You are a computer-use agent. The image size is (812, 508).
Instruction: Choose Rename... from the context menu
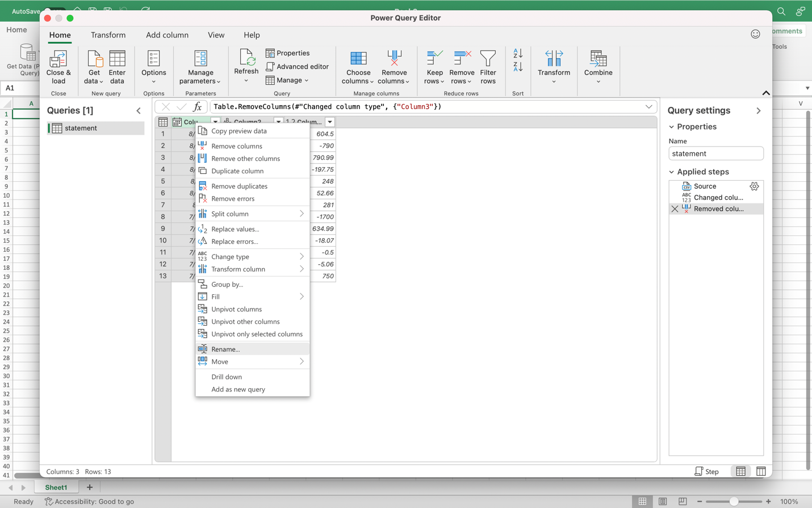pyautogui.click(x=253, y=349)
